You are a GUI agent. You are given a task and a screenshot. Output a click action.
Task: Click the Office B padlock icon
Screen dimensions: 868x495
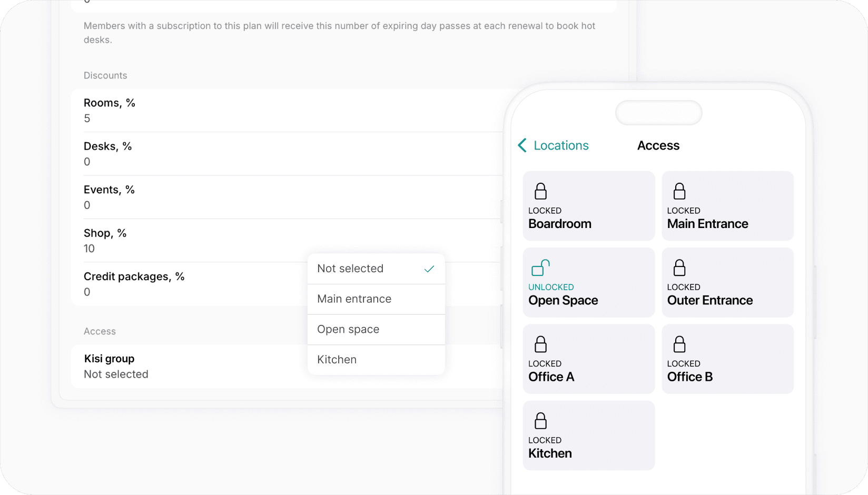pyautogui.click(x=679, y=344)
